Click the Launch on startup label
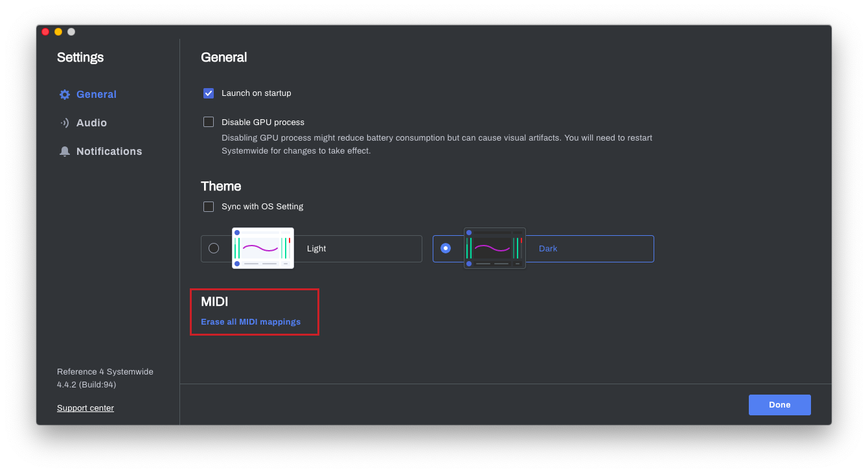Image resolution: width=868 pixels, height=473 pixels. (x=257, y=93)
